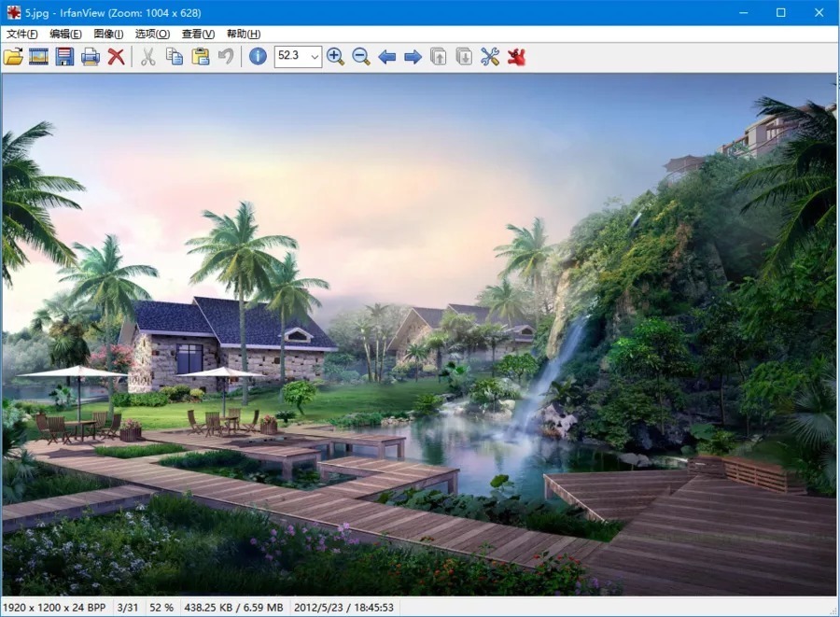This screenshot has width=840, height=617.
Task: Open the 图像(I) menu
Action: pyautogui.click(x=108, y=34)
